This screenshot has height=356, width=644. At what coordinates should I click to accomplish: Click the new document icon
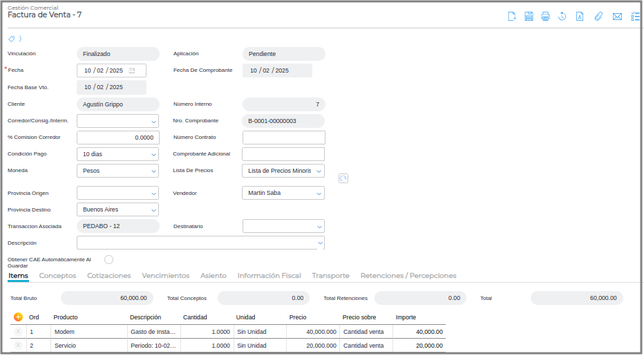click(512, 17)
